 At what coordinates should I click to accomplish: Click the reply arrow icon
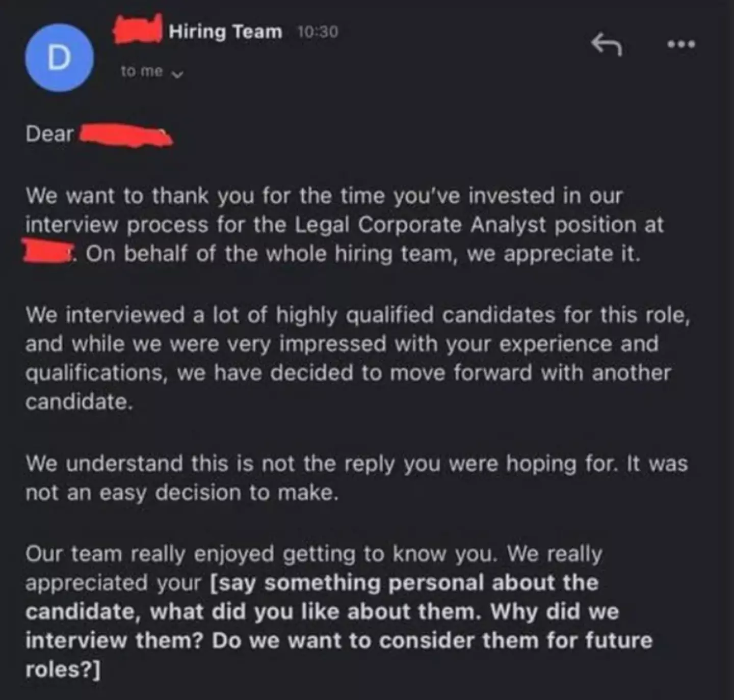607,44
